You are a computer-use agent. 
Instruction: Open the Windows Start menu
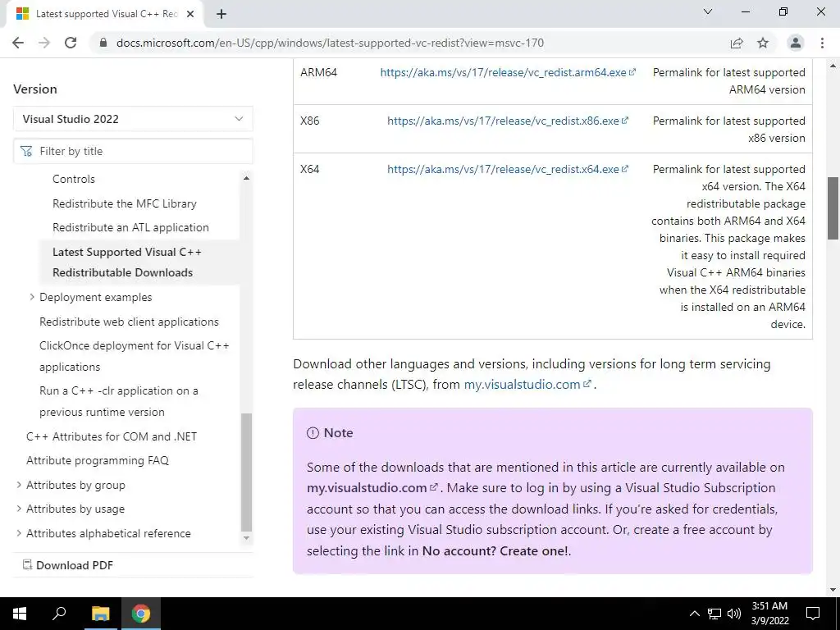click(x=20, y=614)
